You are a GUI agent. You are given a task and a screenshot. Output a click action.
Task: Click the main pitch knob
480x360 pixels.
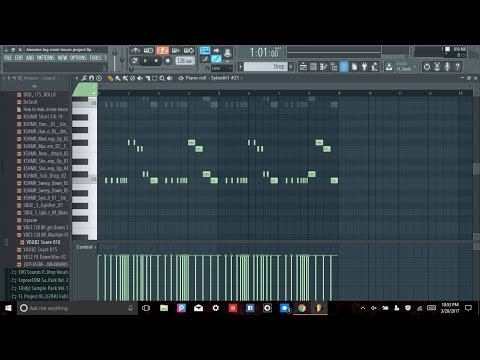click(122, 60)
